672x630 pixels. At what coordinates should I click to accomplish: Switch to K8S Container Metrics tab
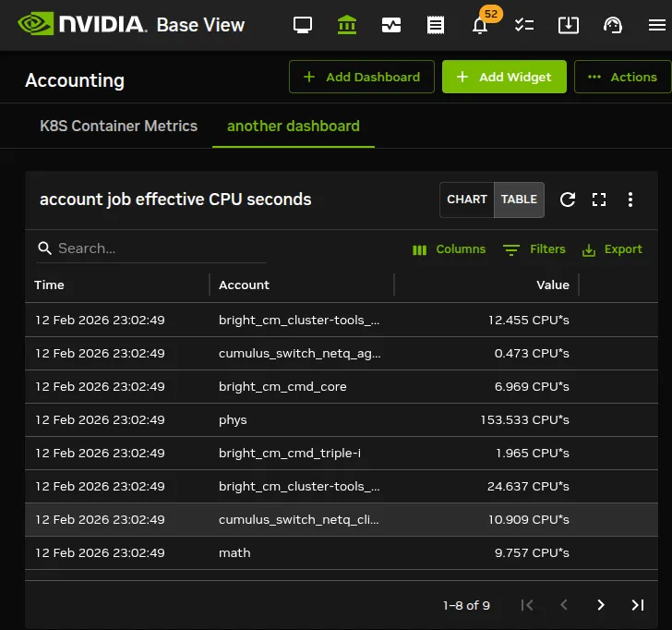(119, 126)
